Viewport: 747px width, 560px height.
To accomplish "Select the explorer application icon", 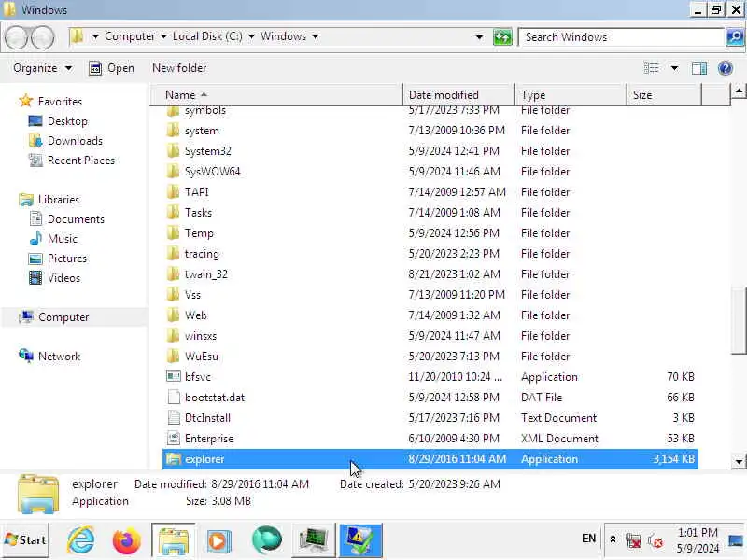I will [x=174, y=459].
